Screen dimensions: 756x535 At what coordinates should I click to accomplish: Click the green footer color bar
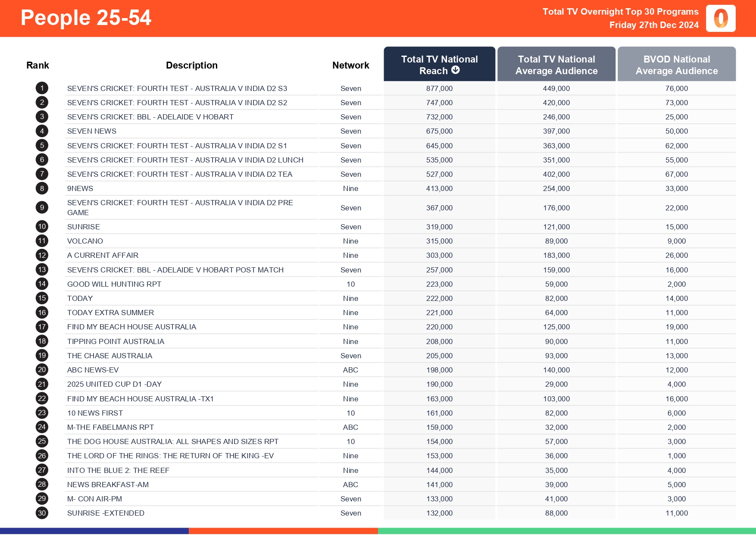566,531
